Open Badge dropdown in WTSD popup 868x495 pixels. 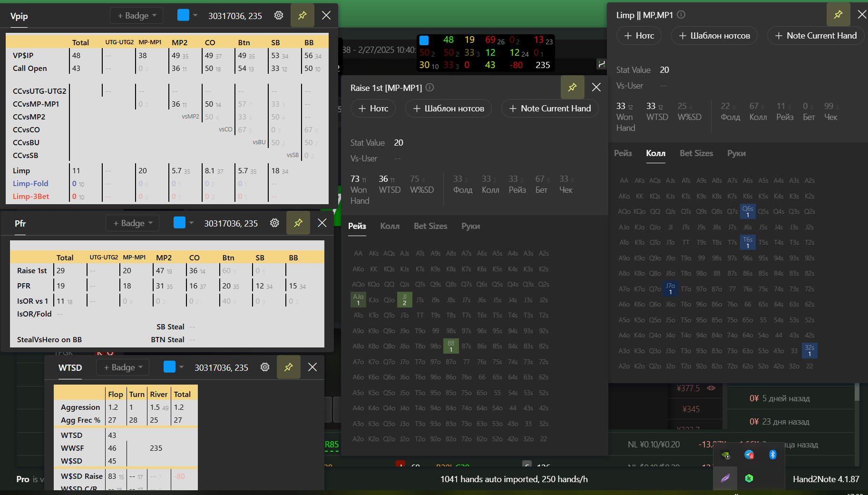point(123,367)
